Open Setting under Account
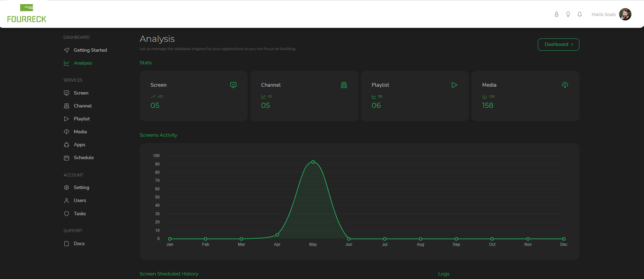 click(x=81, y=187)
